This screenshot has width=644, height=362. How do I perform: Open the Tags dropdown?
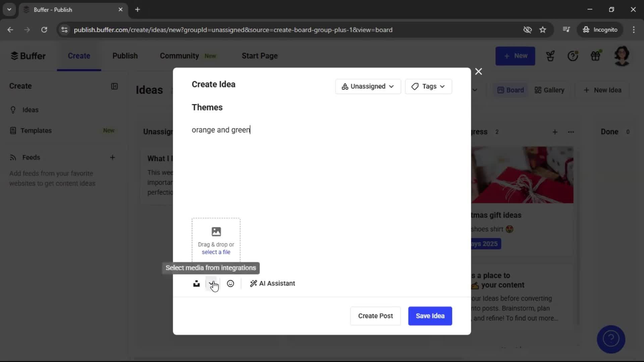point(428,86)
